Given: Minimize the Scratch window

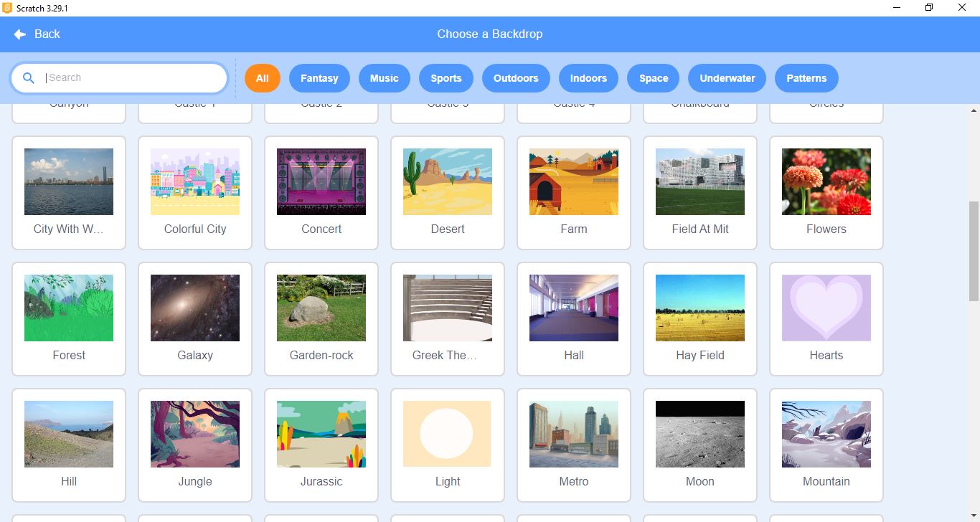Looking at the screenshot, I should 897,8.
